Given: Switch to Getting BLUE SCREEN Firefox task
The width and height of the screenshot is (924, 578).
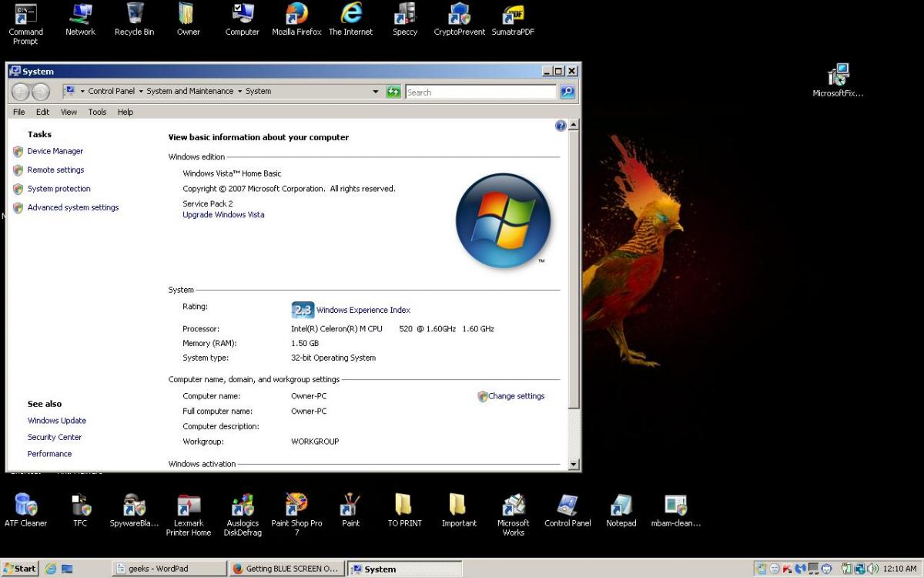Looking at the screenshot, I should pos(286,569).
